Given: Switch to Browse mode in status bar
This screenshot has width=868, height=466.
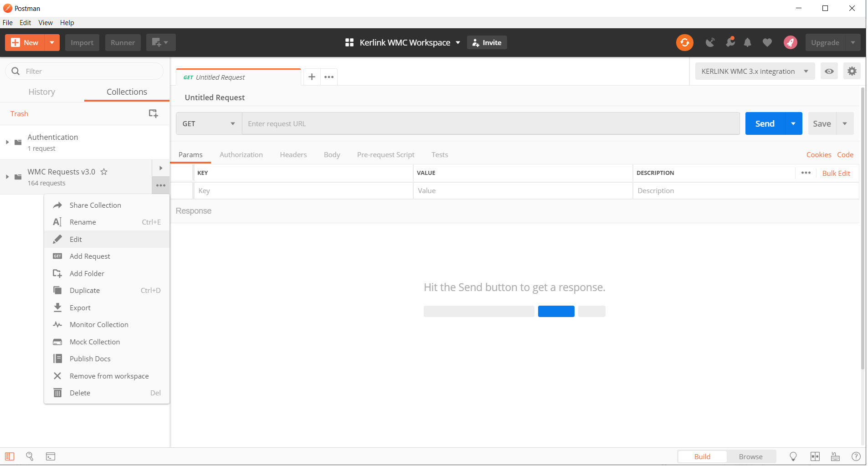Looking at the screenshot, I should [750, 456].
